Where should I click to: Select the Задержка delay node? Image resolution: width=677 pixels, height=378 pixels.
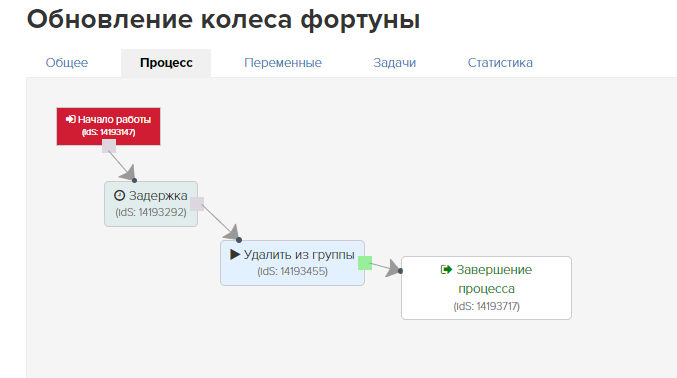click(151, 204)
